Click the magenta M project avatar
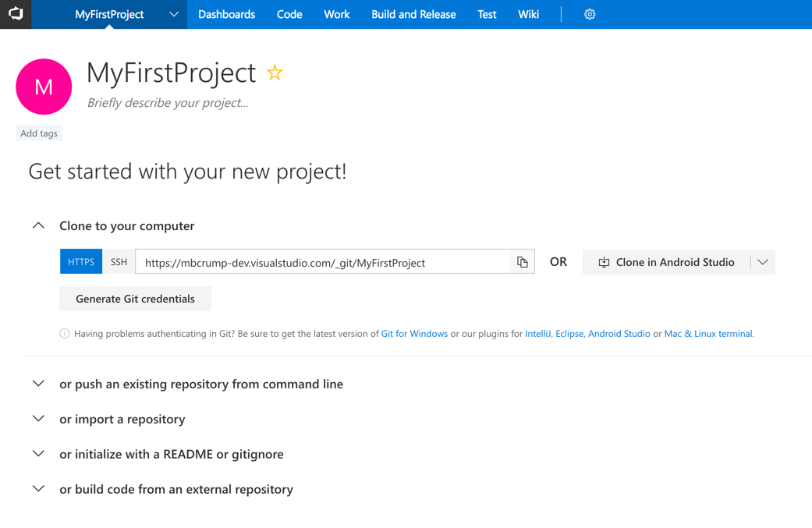 (44, 87)
